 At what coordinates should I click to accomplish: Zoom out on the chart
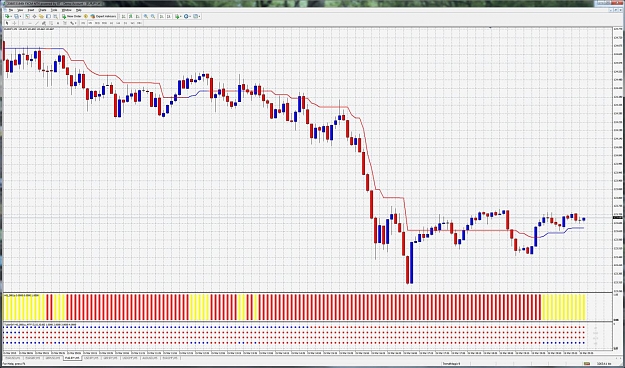[153, 16]
